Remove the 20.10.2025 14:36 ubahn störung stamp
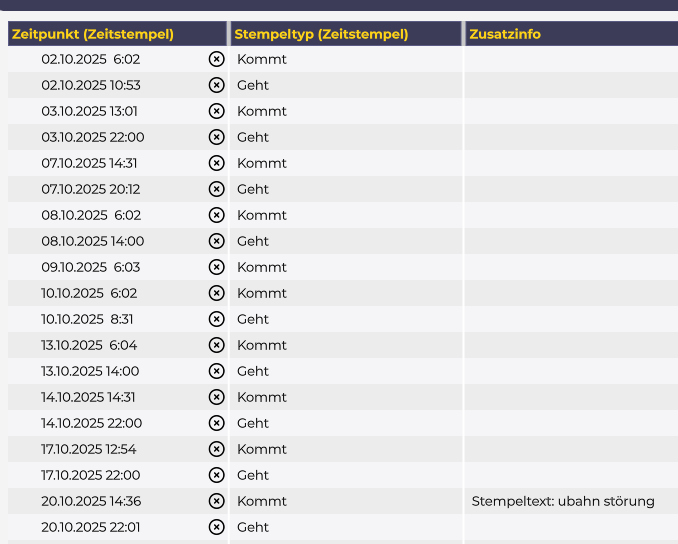Image resolution: width=678 pixels, height=544 pixels. (216, 501)
